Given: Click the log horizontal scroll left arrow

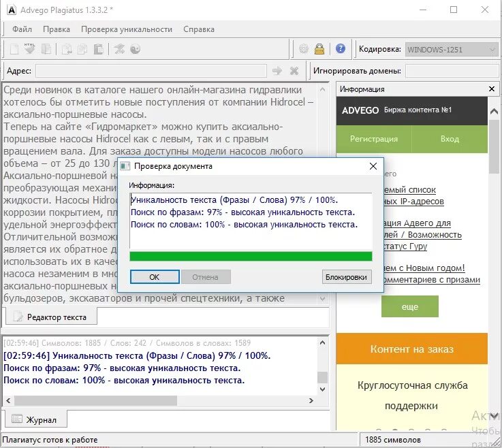Looking at the screenshot, I should pos(8,400).
